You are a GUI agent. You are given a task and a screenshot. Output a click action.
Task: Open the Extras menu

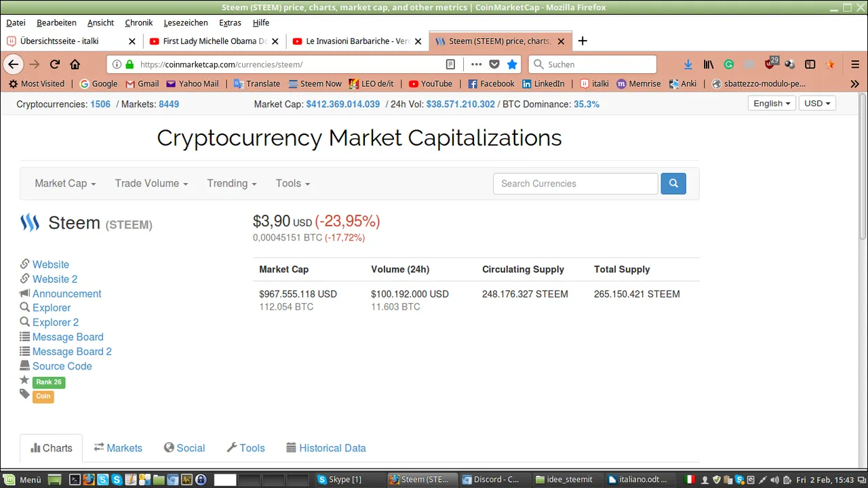230,23
